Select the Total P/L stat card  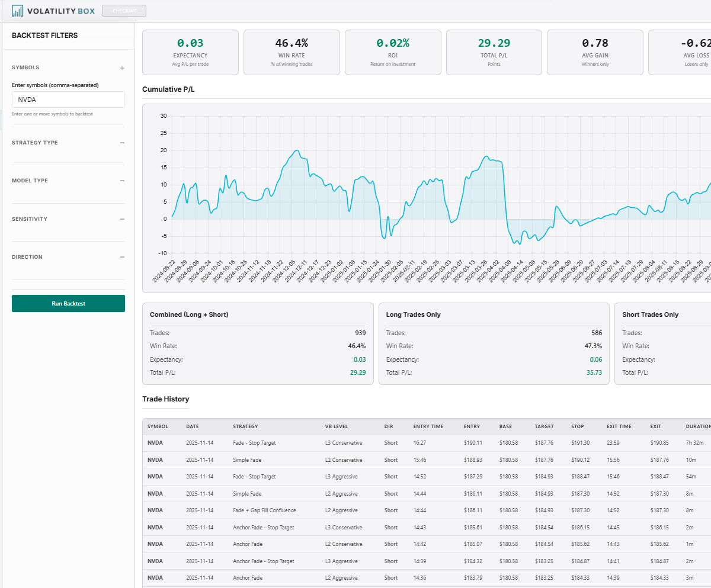(x=494, y=53)
